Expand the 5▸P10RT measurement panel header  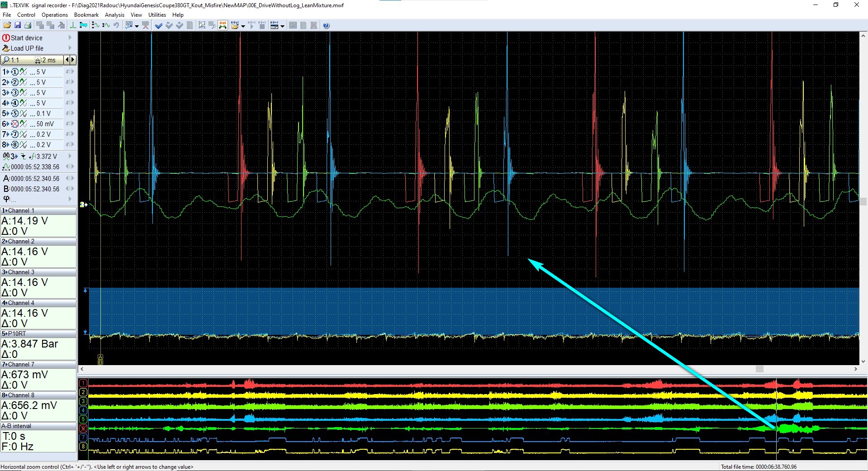(x=38, y=333)
